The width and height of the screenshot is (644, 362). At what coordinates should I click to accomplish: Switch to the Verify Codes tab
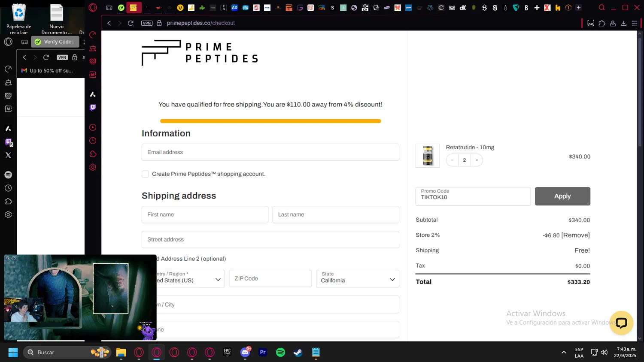click(55, 42)
